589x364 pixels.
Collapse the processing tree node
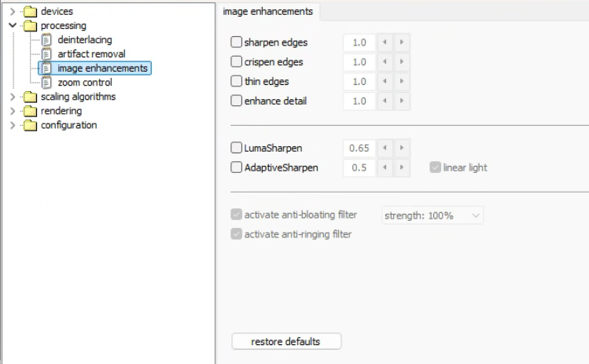13,26
